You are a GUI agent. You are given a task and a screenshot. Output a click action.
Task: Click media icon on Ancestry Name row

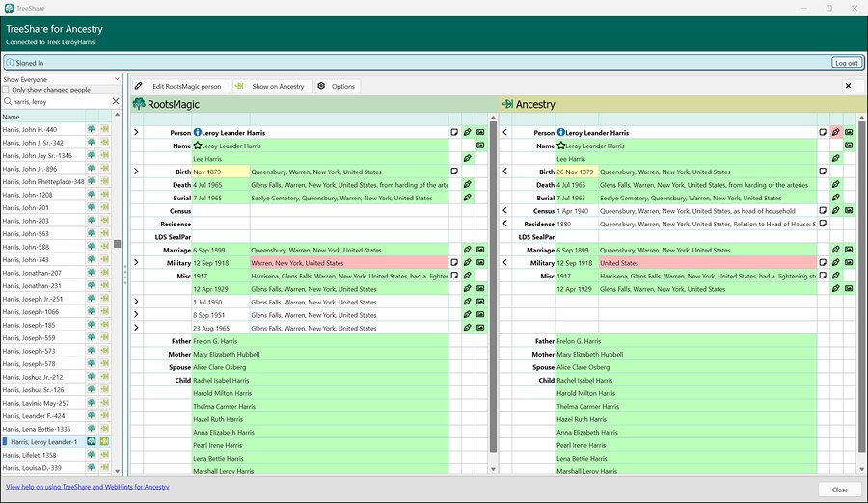[x=849, y=146]
